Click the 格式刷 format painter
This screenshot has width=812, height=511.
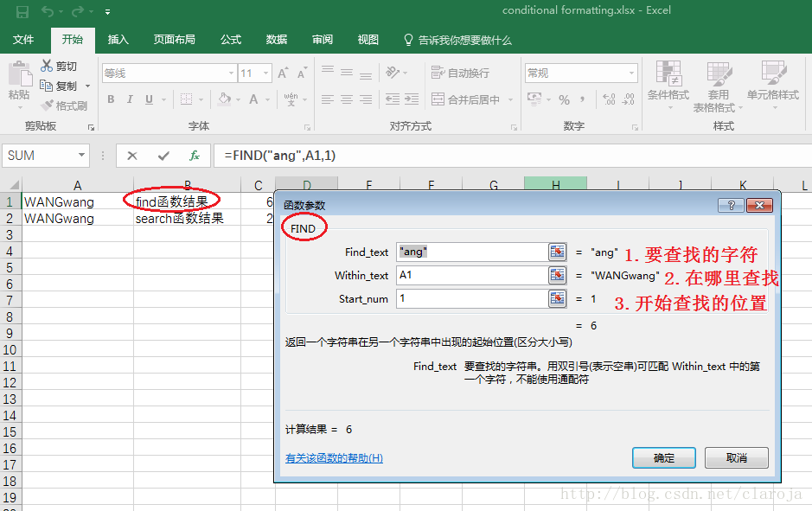click(64, 105)
